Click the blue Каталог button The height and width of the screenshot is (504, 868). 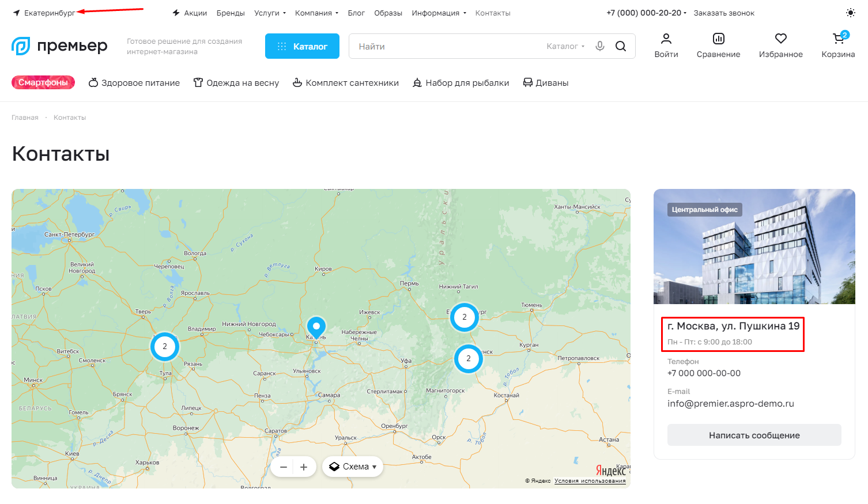302,46
